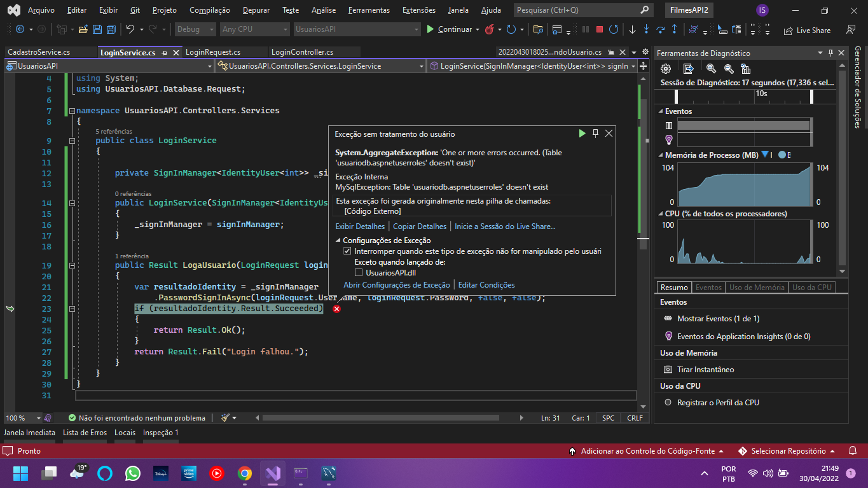The width and height of the screenshot is (868, 488).
Task: Click the Exibir Detalhes link
Action: tap(360, 226)
